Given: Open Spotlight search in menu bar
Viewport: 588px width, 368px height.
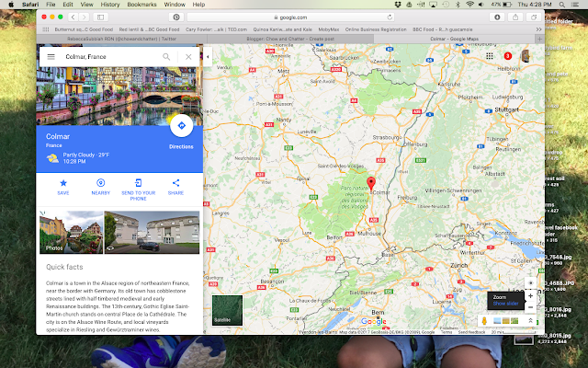Looking at the screenshot, I should pos(561,5).
